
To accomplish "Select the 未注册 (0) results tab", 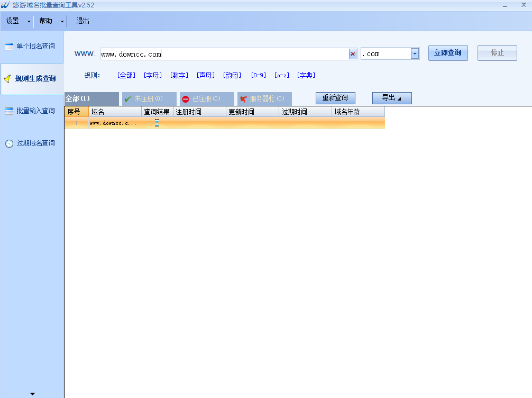I will tap(149, 99).
